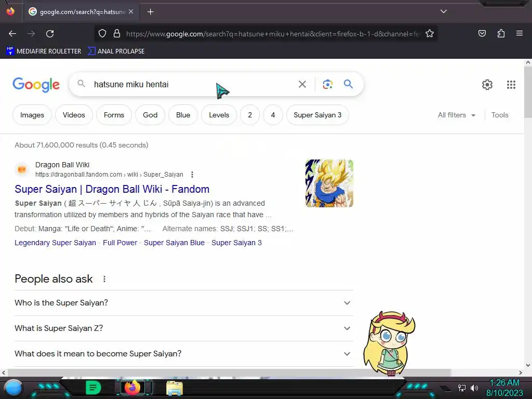This screenshot has width=532, height=399.
Task: Follow the Full Power sitelink
Action: pos(120,243)
